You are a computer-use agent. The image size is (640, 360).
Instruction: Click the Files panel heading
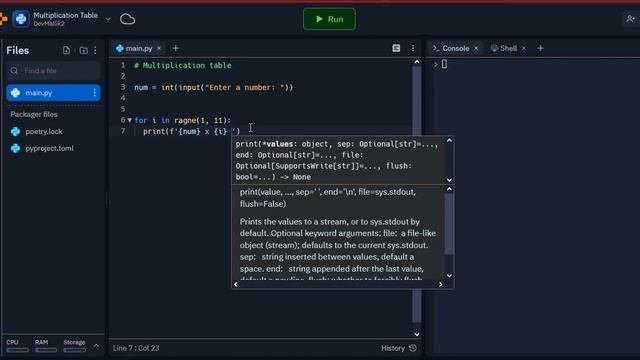point(18,50)
